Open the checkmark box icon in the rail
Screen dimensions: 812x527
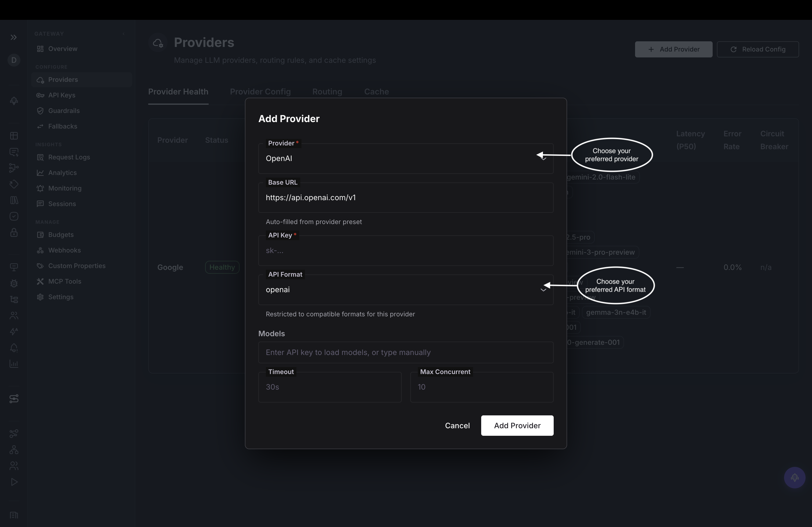[14, 217]
